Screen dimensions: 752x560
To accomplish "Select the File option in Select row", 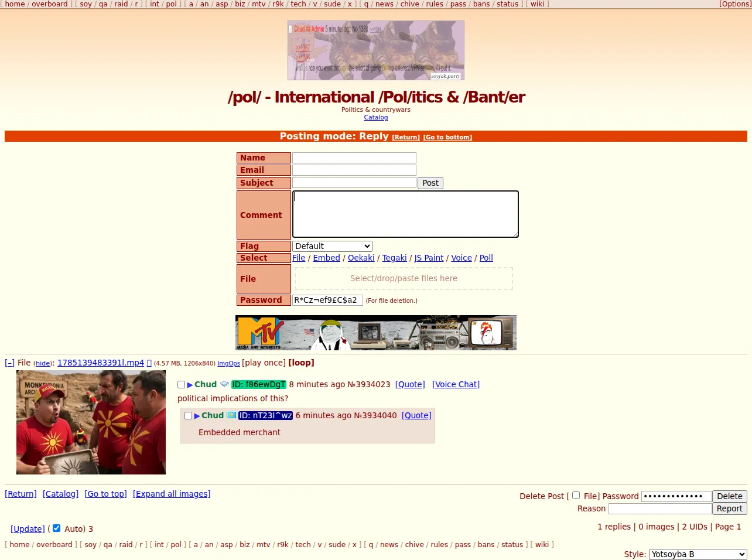I will click(x=299, y=258).
